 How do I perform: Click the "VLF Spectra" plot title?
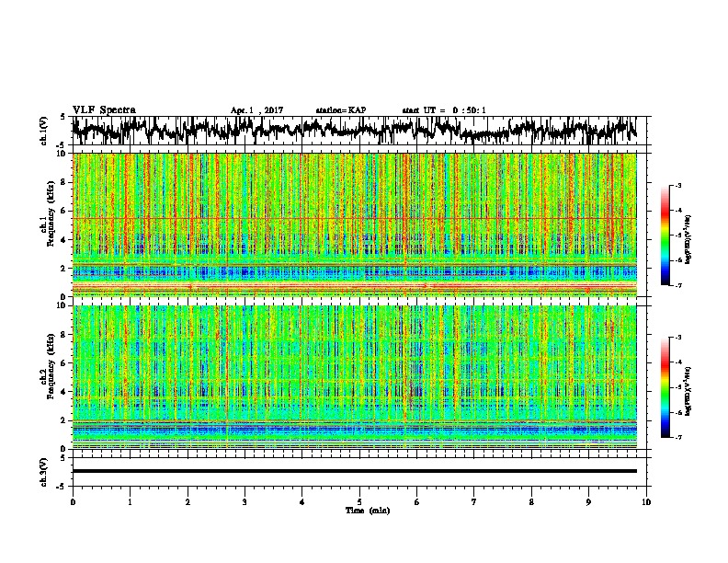104,110
